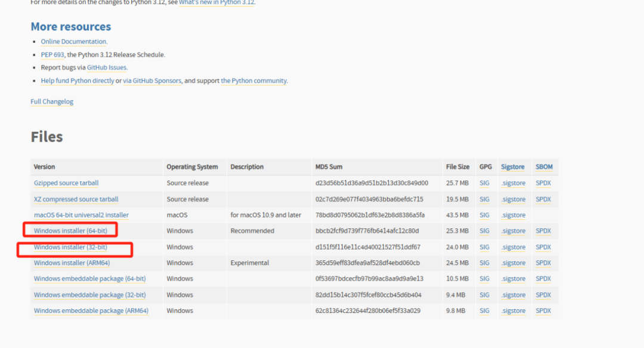Open .sigstore for Gzipped source tarball
The height and width of the screenshot is (348, 644).
[513, 183]
